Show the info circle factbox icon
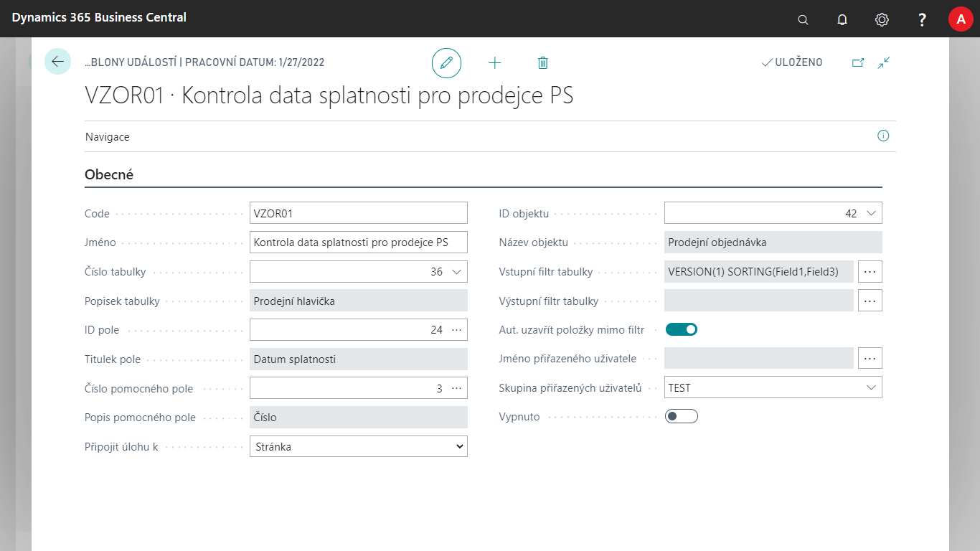The width and height of the screenshot is (980, 551). tap(883, 136)
